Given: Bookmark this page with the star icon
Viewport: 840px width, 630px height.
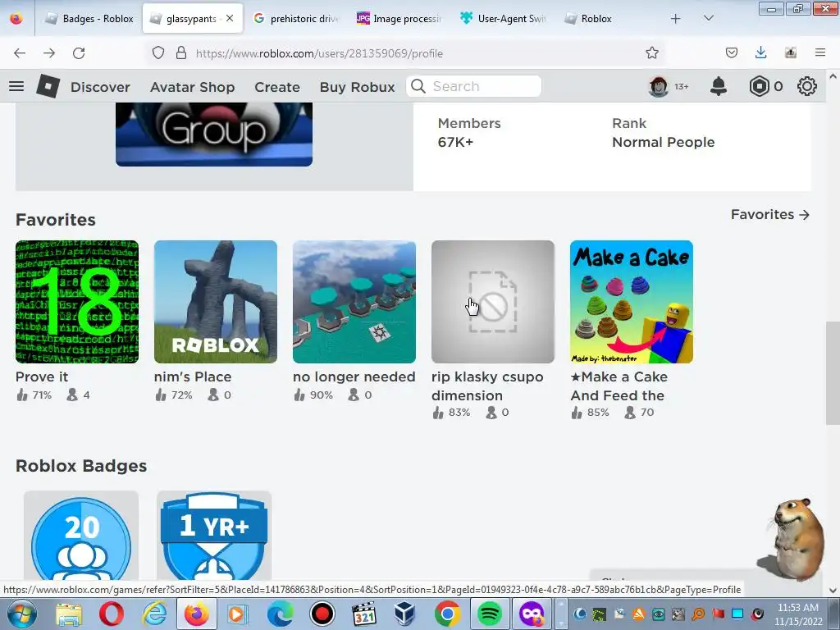Looking at the screenshot, I should (652, 53).
